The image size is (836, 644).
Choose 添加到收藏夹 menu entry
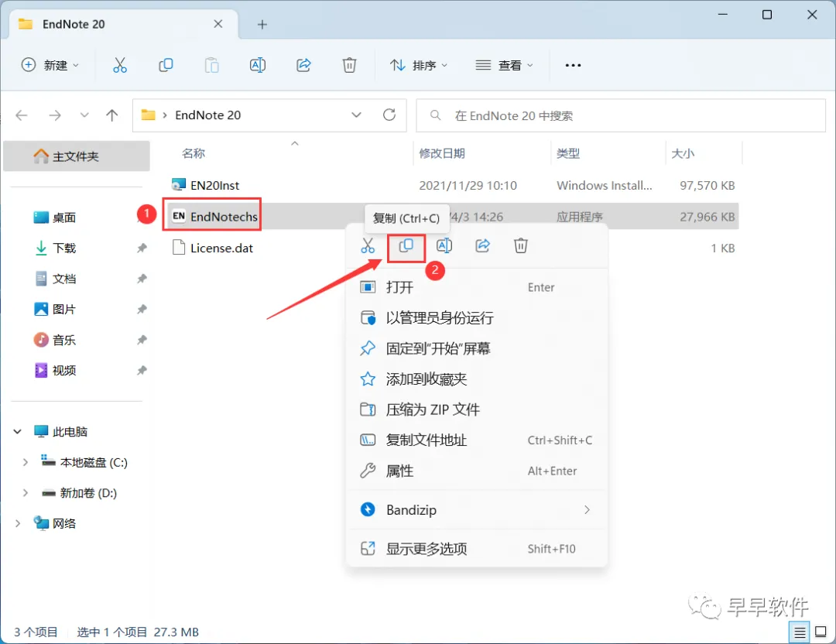click(x=477, y=379)
